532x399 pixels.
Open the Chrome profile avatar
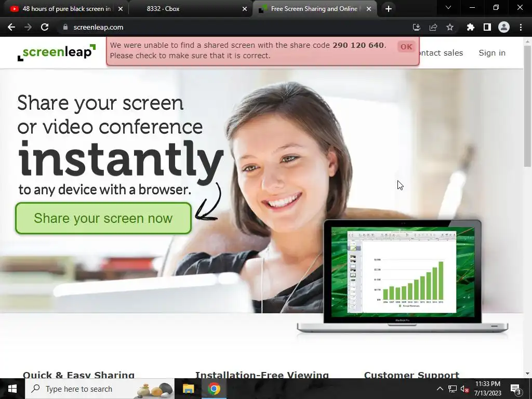click(x=503, y=27)
